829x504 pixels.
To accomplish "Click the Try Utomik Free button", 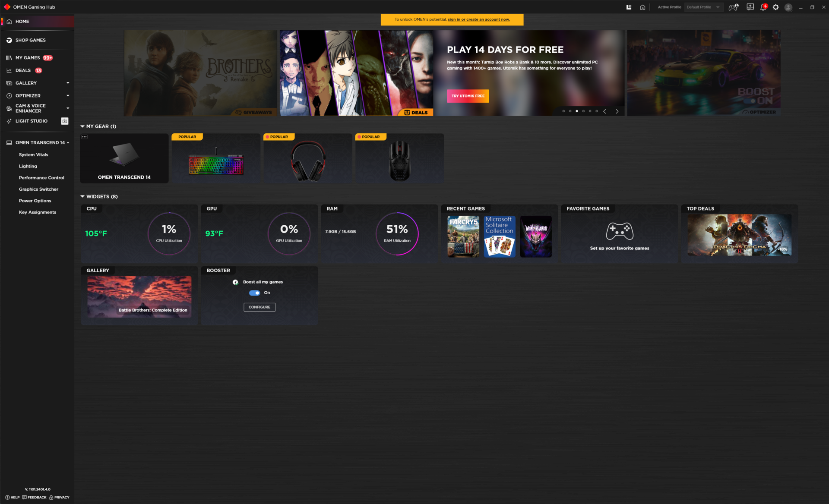I will 468,96.
